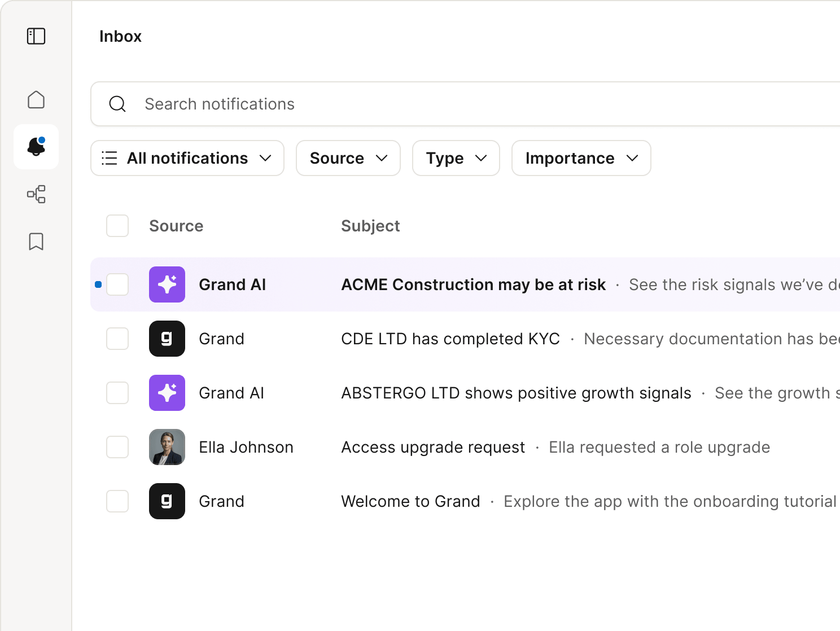Open ABSTERGO LTD positive growth signals notification

coord(516,393)
